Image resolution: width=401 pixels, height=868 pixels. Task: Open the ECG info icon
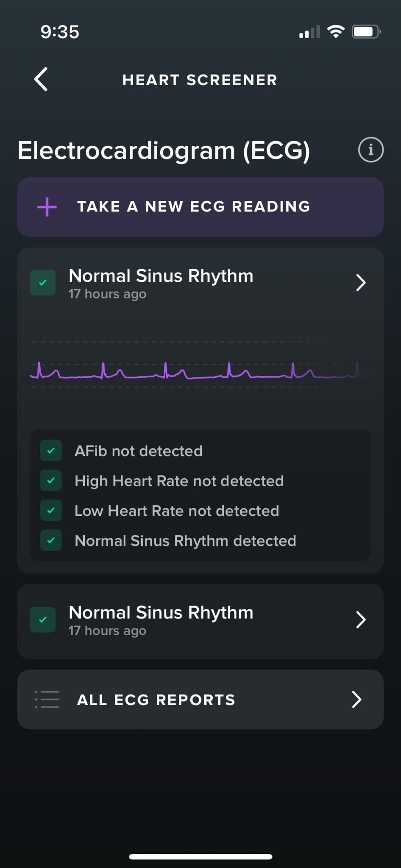coord(371,150)
